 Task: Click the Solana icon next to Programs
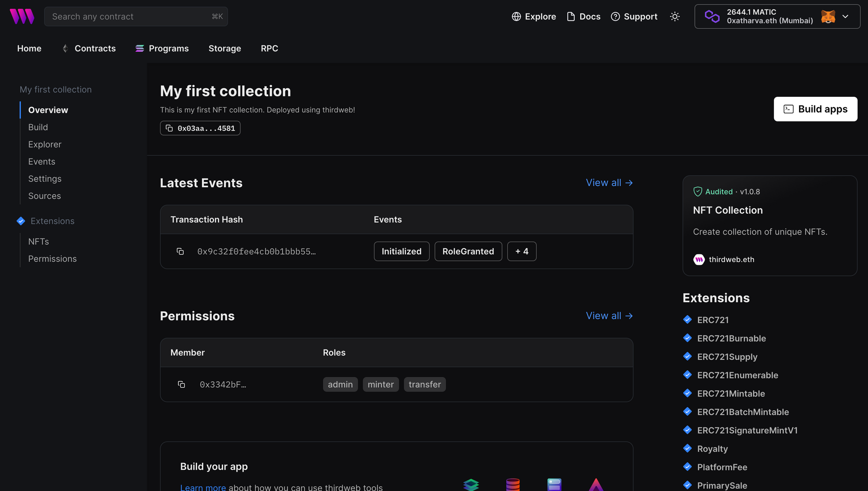[x=139, y=48]
